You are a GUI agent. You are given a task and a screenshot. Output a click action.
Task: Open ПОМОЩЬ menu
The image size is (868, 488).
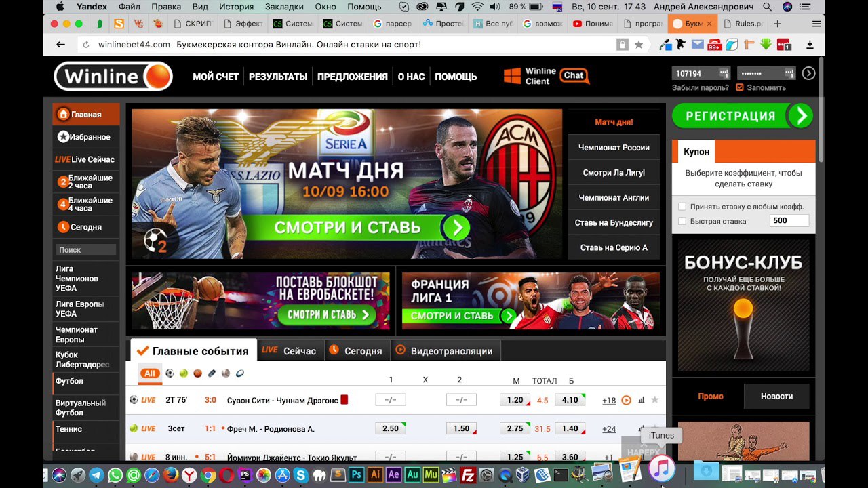456,77
